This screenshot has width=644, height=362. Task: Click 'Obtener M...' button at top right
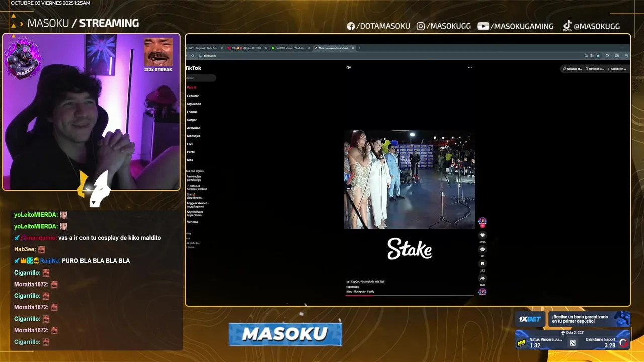point(573,69)
